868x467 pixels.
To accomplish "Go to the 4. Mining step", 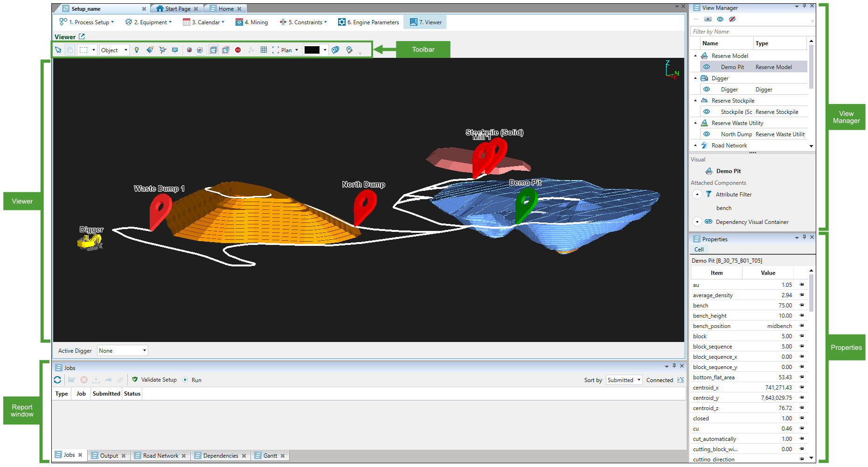I will point(252,22).
